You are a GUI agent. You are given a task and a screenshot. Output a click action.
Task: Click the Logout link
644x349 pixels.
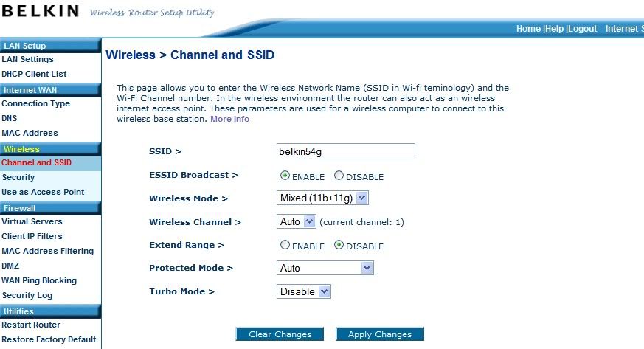pyautogui.click(x=582, y=29)
